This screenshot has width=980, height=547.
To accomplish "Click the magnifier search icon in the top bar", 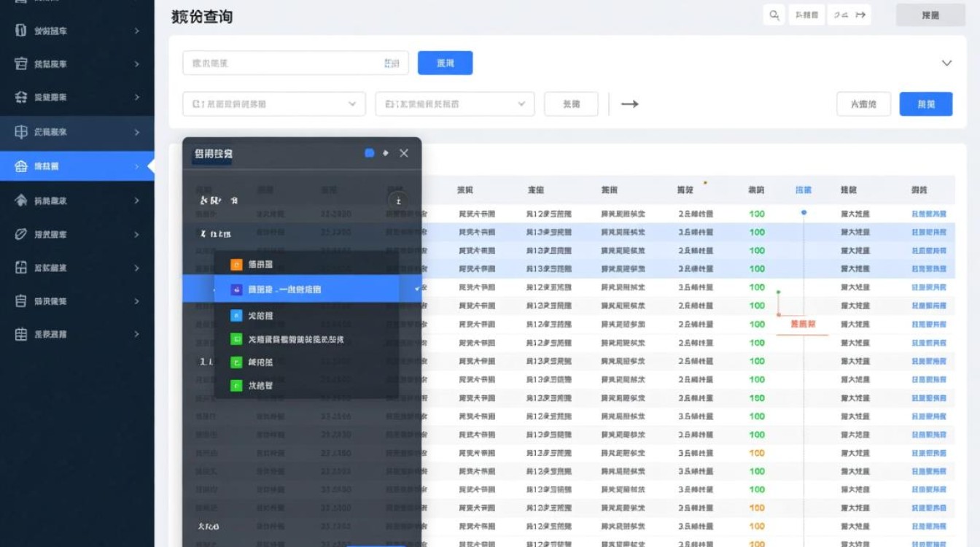I will (774, 15).
